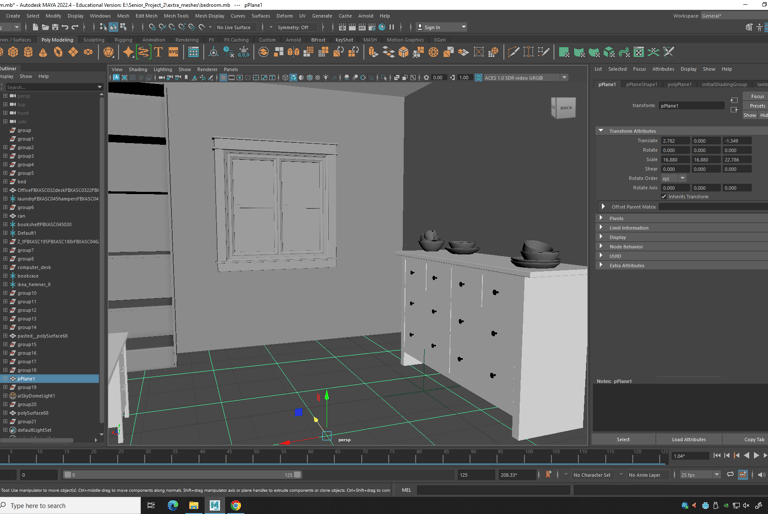Screen dimensions: 768x514
Task: Click the Undo arrow icon
Action: [65, 27]
